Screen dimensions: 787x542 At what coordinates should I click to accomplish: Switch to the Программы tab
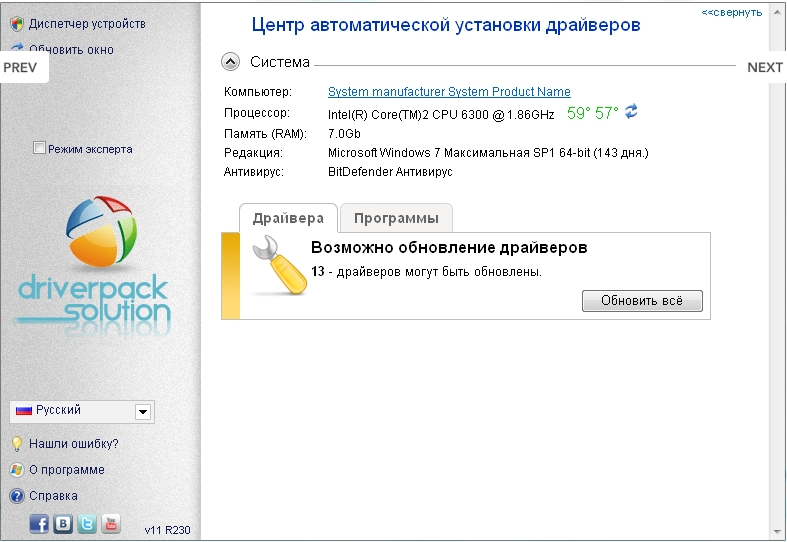pyautogui.click(x=396, y=218)
